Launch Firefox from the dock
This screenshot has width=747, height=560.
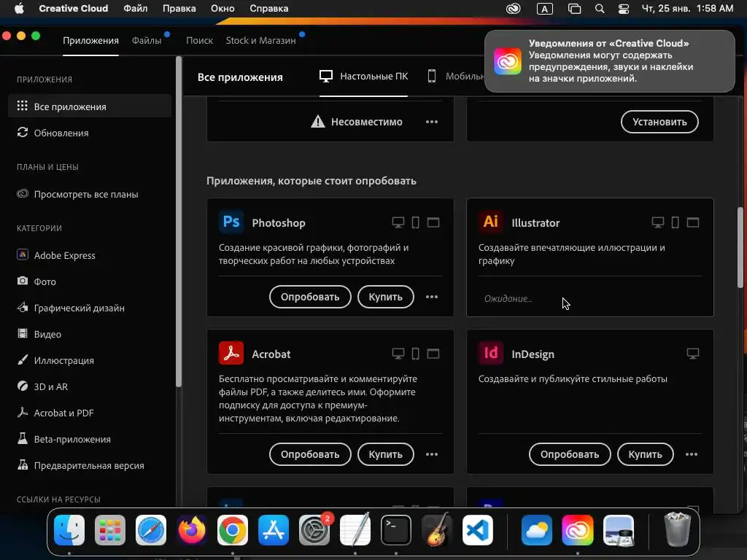tap(192, 530)
